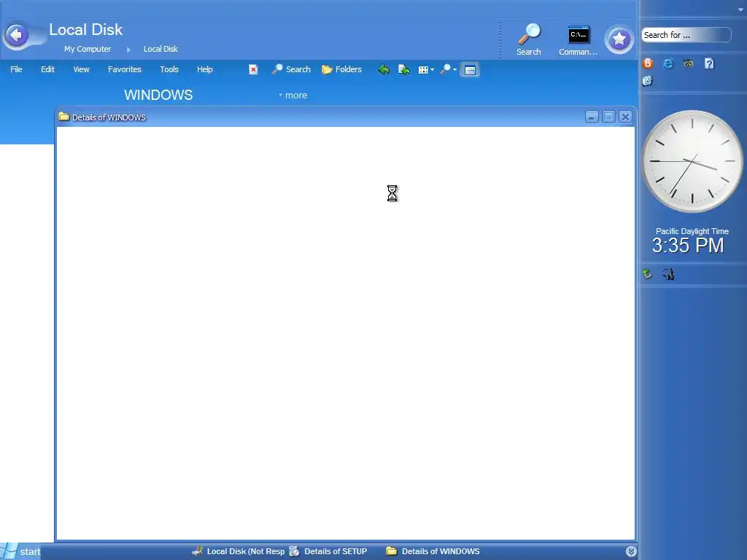Open the File menu
This screenshot has height=560, width=747.
pyautogui.click(x=16, y=69)
